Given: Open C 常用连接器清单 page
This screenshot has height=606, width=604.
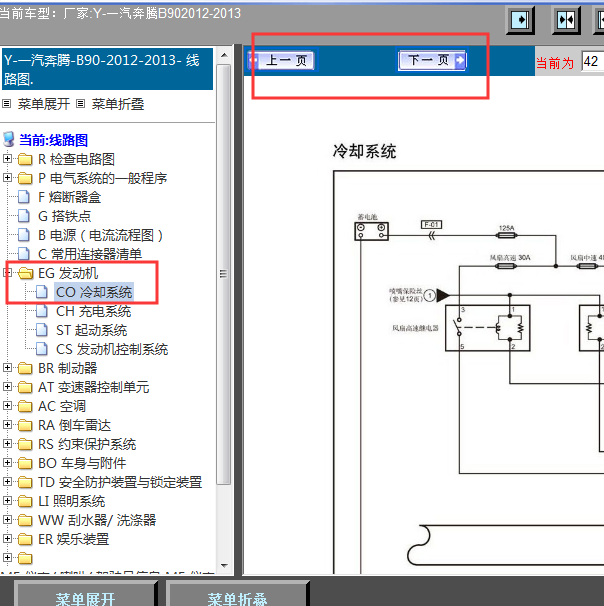Looking at the screenshot, I should [90, 254].
